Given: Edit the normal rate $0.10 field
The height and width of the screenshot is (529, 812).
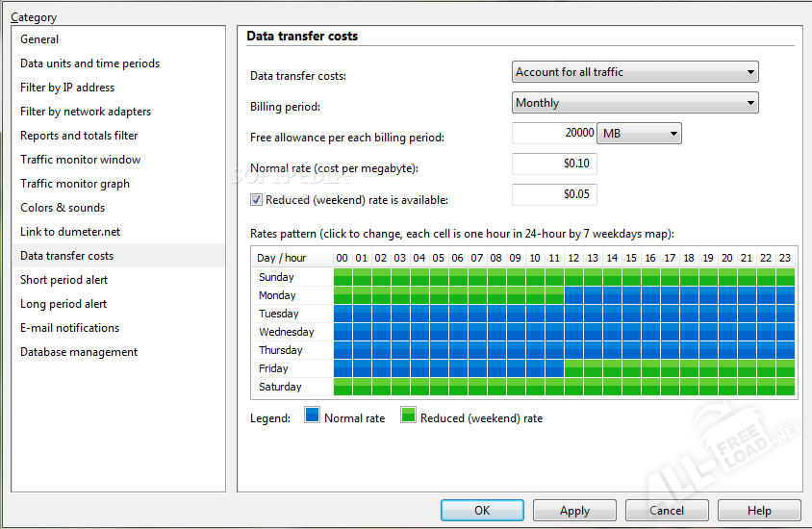Looking at the screenshot, I should click(554, 164).
